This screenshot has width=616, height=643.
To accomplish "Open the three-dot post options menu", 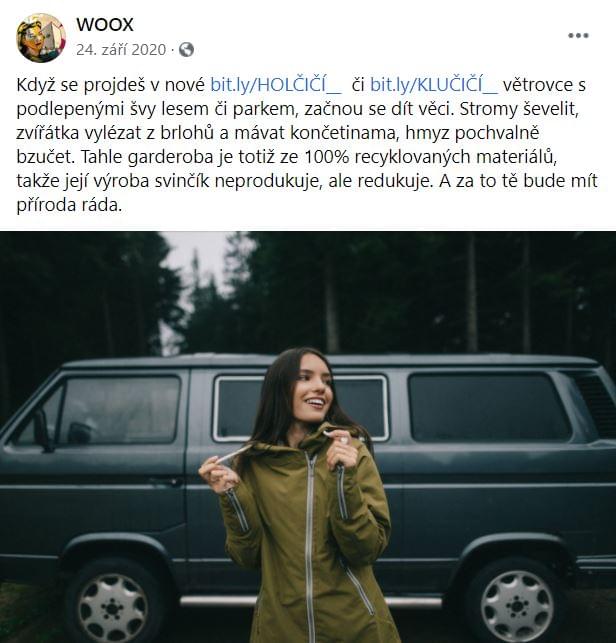I will coord(578,36).
